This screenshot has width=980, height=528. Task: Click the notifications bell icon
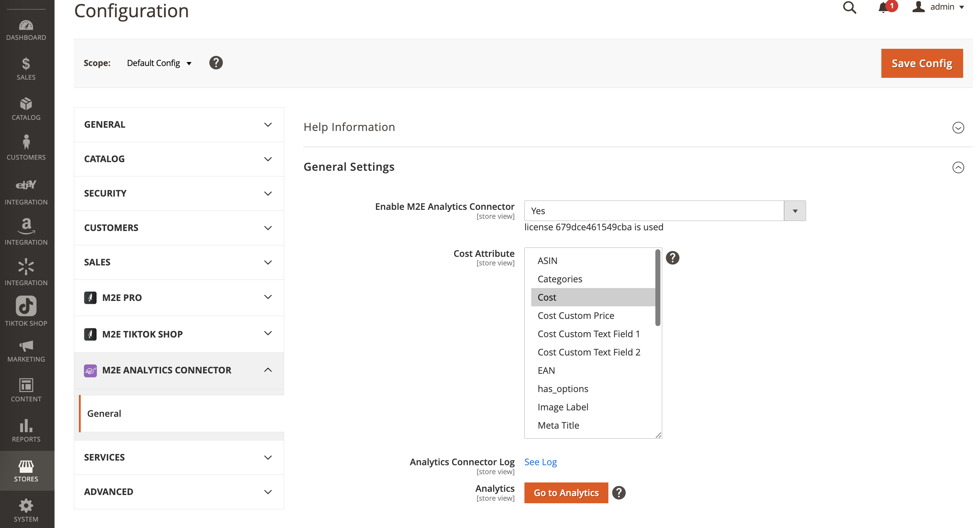click(884, 8)
